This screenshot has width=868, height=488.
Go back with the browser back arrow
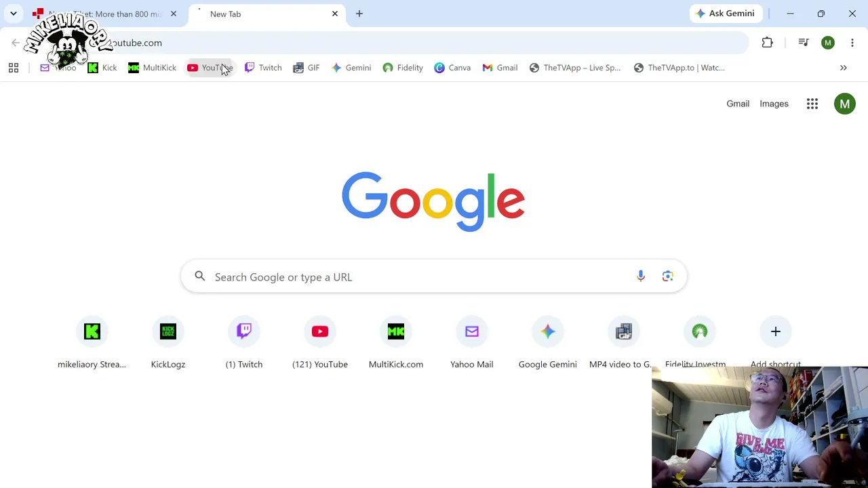click(x=16, y=43)
